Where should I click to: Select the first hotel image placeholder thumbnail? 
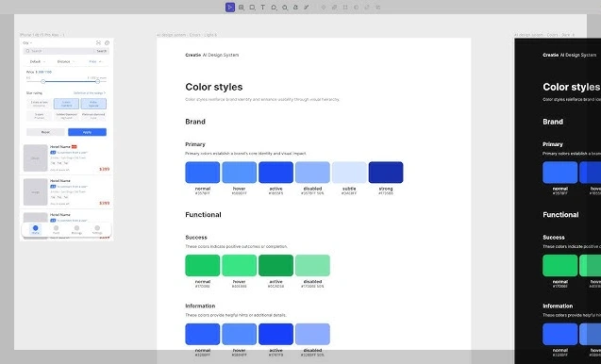(x=35, y=157)
